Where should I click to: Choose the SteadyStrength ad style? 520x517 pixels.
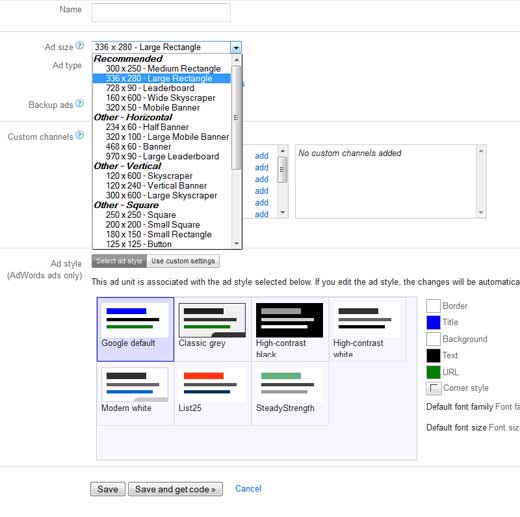289,393
